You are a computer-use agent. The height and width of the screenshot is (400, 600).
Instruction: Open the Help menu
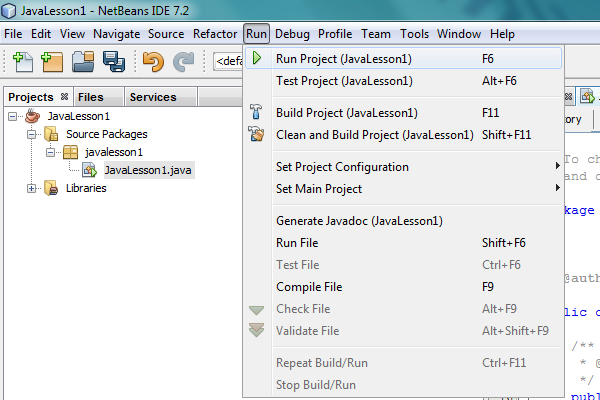tap(502, 34)
